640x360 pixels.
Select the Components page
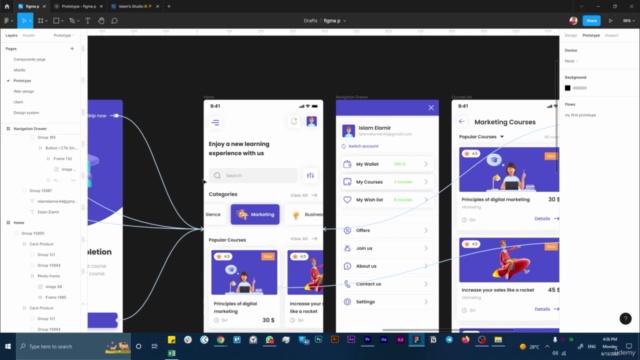[29, 60]
